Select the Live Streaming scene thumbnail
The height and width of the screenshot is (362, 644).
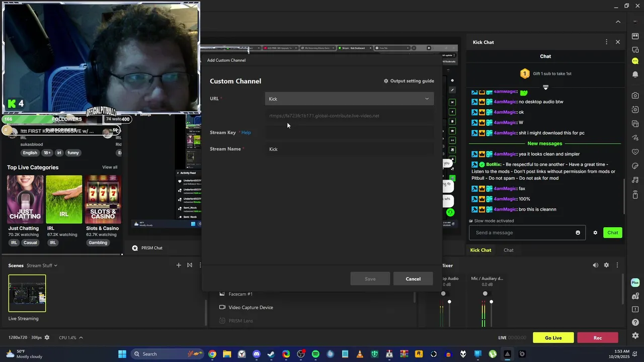pos(27,293)
